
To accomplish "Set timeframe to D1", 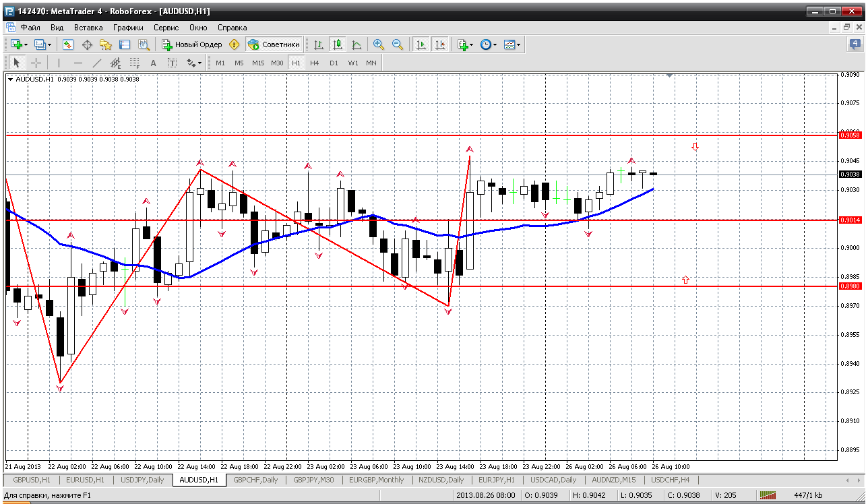I will coord(334,63).
